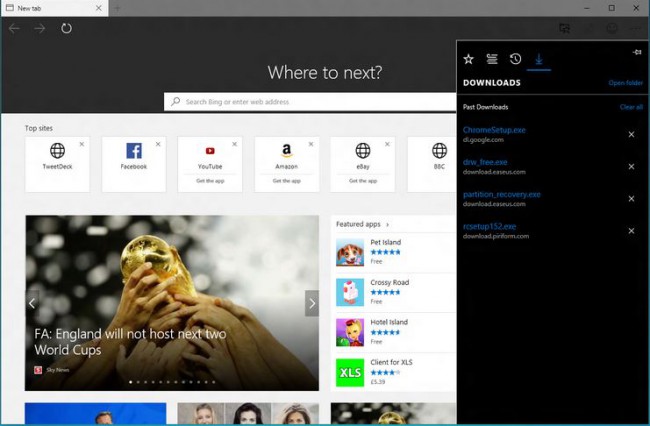Go forward with the forward arrow

click(40, 28)
